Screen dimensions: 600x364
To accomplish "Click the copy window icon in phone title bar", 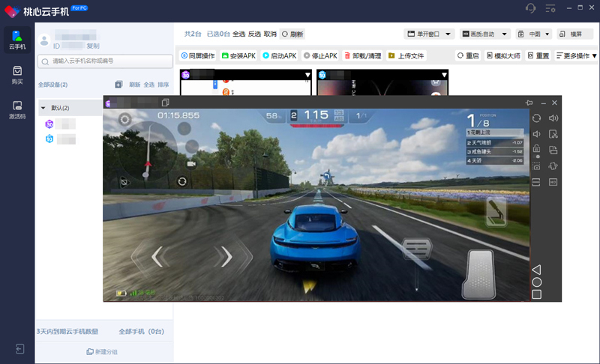I will point(165,103).
